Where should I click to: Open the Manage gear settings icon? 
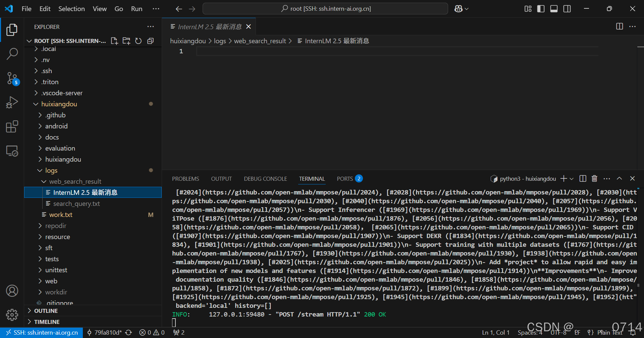click(x=12, y=315)
